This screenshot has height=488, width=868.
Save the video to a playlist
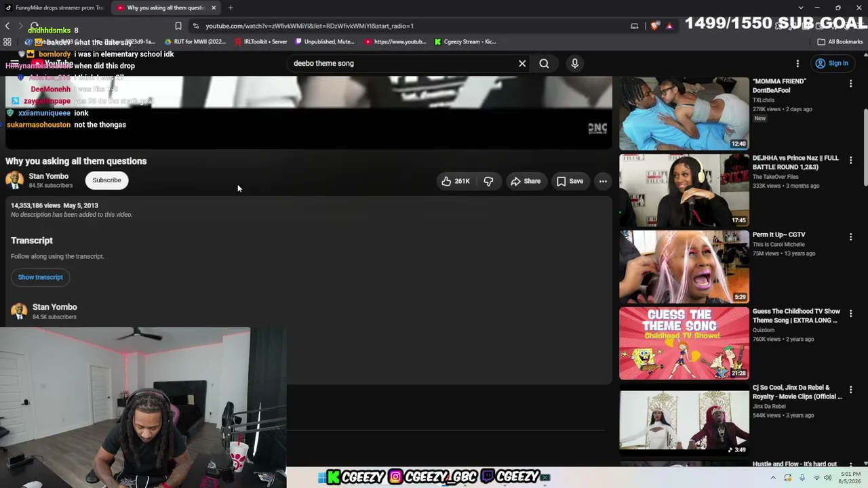pyautogui.click(x=570, y=181)
